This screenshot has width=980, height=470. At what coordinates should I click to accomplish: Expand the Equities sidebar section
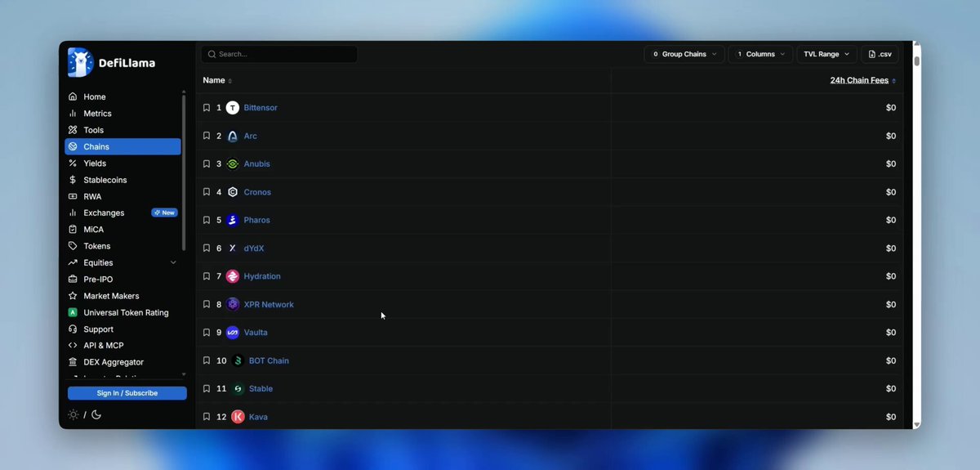(x=173, y=262)
